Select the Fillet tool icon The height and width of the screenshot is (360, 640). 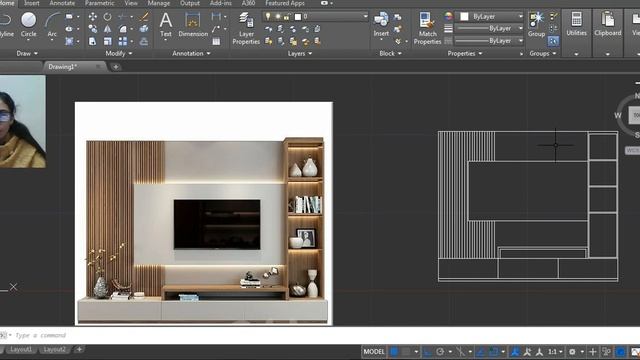[x=122, y=29]
